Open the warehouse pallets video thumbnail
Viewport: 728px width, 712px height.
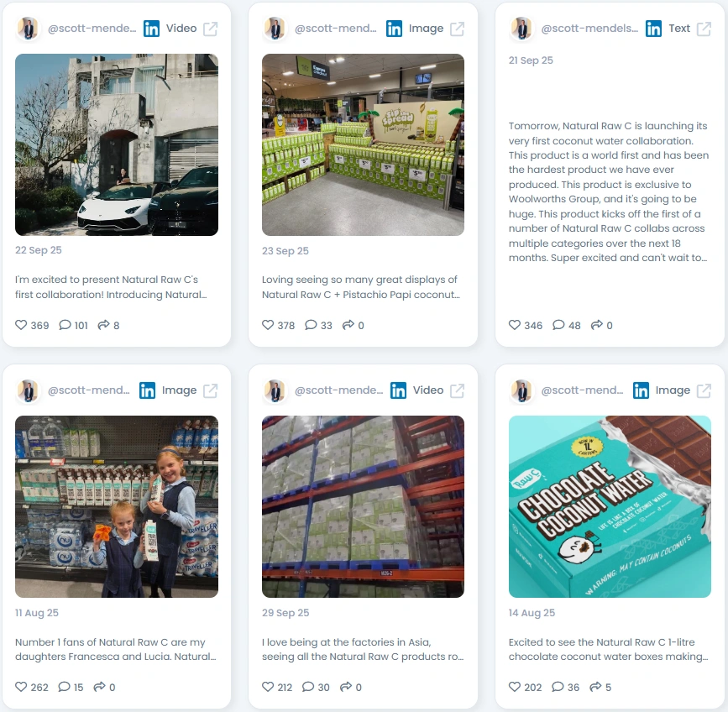tap(363, 506)
